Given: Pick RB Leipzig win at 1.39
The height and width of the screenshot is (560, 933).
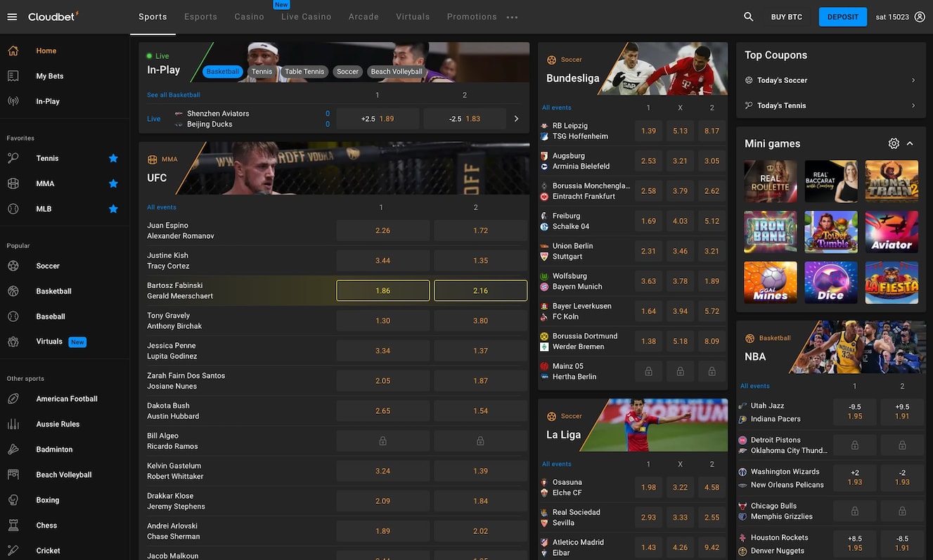Looking at the screenshot, I should pos(648,131).
